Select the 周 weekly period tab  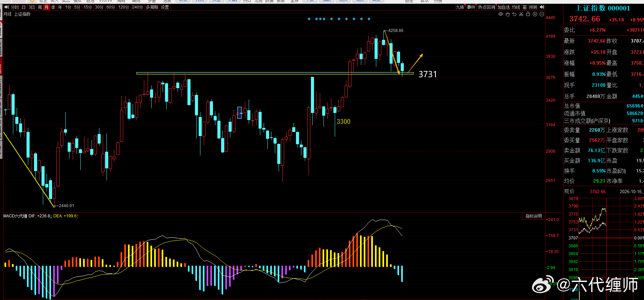pos(40,7)
